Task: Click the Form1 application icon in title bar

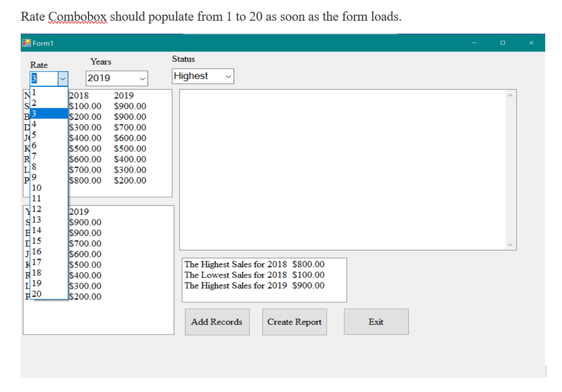Action: [27, 43]
